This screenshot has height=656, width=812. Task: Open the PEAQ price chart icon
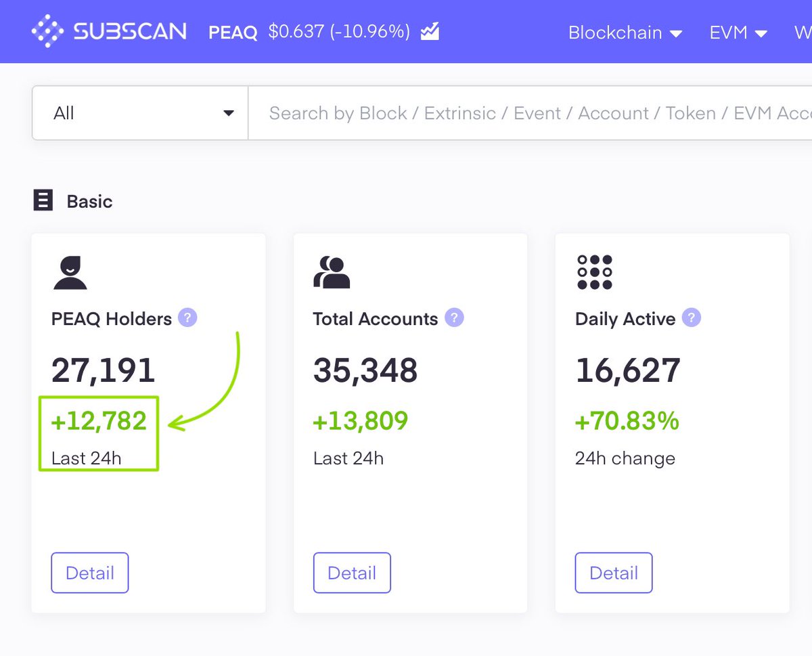point(430,31)
